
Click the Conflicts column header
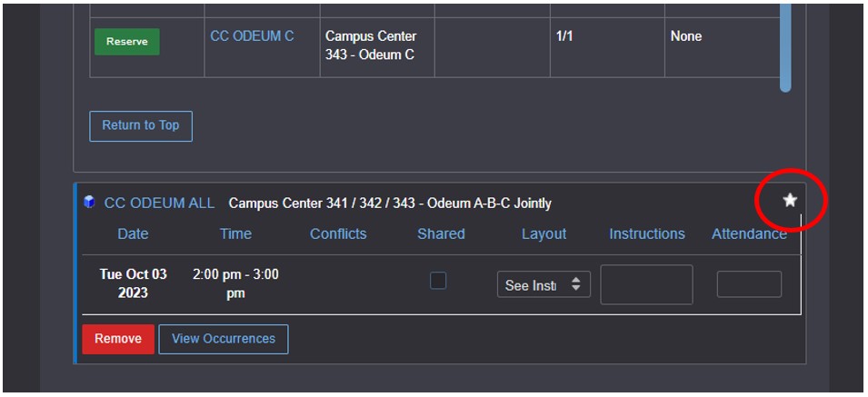[338, 233]
